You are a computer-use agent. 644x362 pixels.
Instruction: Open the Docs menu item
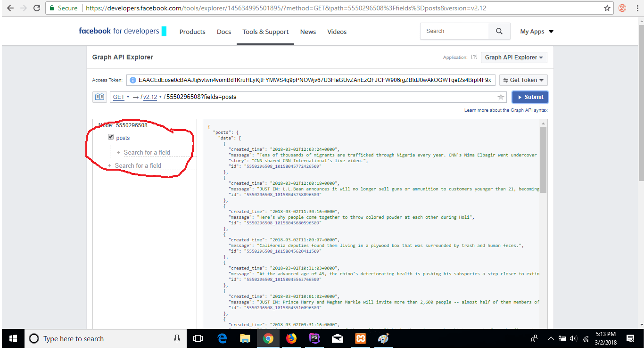click(x=223, y=32)
